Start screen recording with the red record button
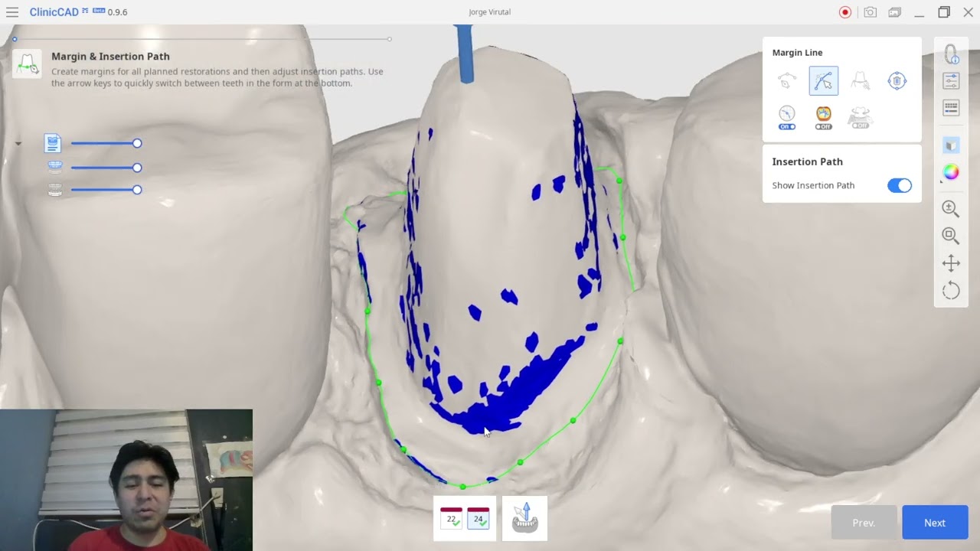Image resolution: width=980 pixels, height=551 pixels. [x=845, y=12]
